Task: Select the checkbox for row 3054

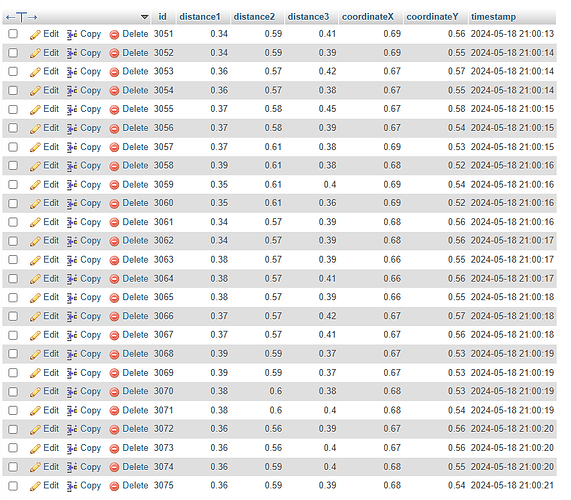Action: coord(13,90)
